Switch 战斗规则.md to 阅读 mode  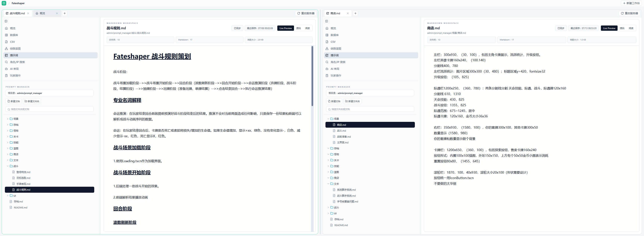307,28
